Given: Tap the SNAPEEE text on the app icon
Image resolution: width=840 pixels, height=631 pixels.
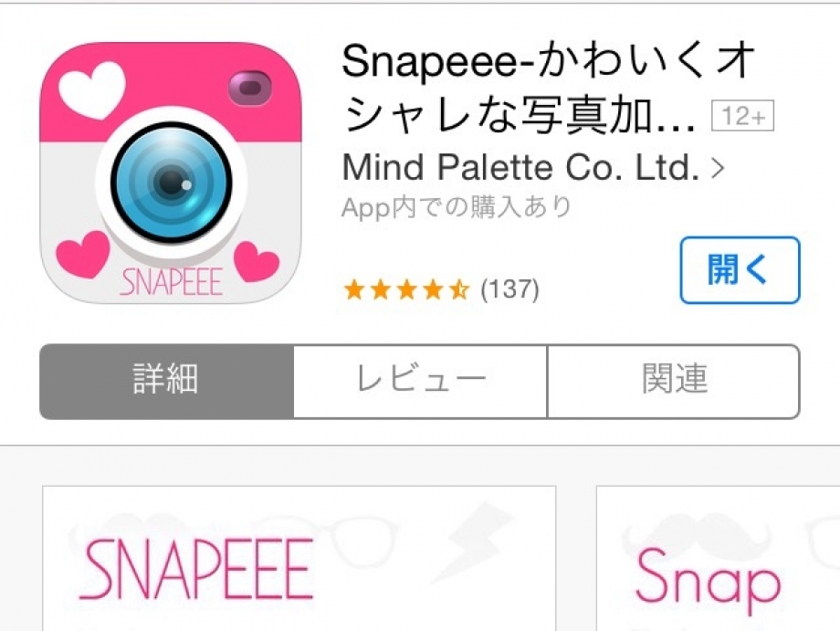Looking at the screenshot, I should click(x=171, y=282).
